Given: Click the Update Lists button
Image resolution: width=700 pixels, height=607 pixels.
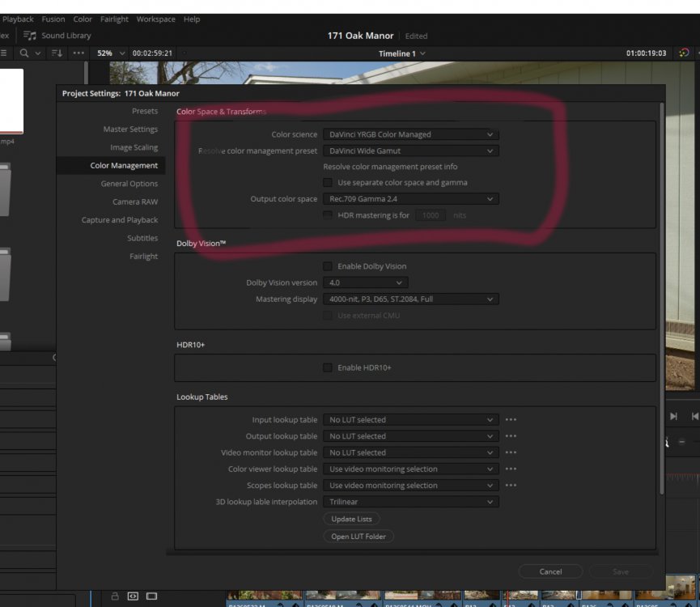Looking at the screenshot, I should coord(352,519).
